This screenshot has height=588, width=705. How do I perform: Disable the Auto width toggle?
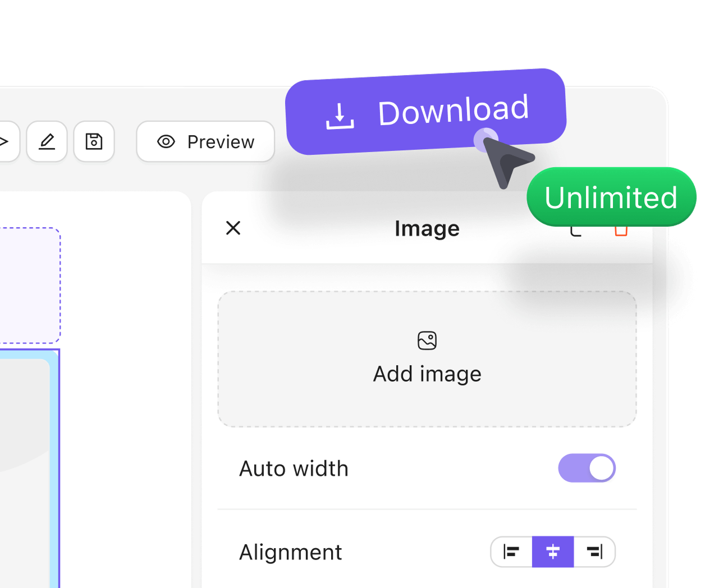587,468
